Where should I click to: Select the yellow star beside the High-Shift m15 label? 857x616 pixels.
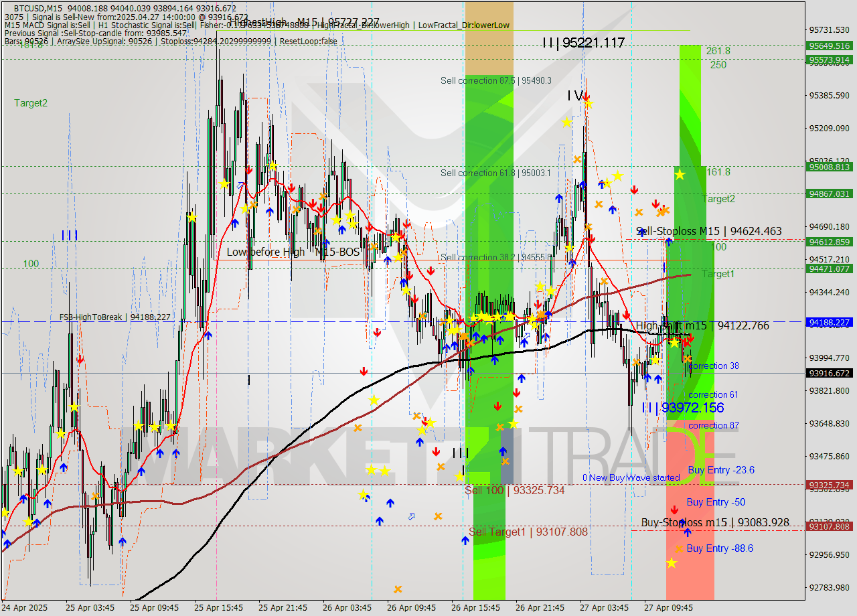674,343
